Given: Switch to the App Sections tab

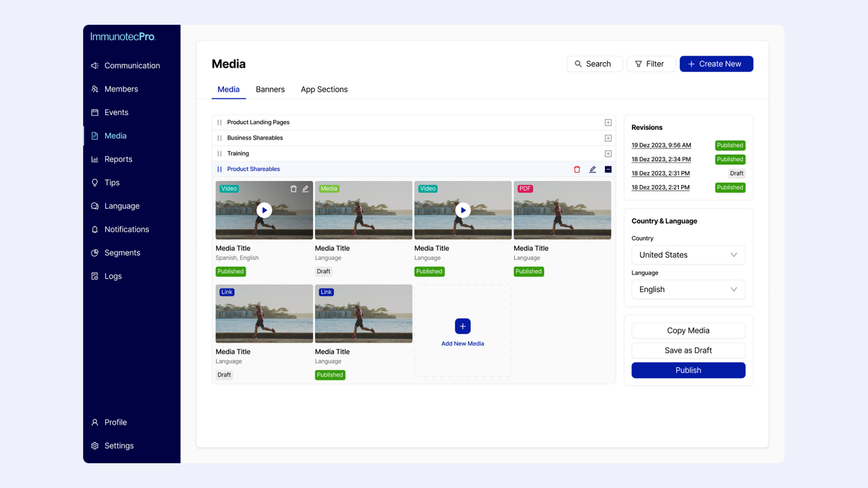Looking at the screenshot, I should coord(324,90).
